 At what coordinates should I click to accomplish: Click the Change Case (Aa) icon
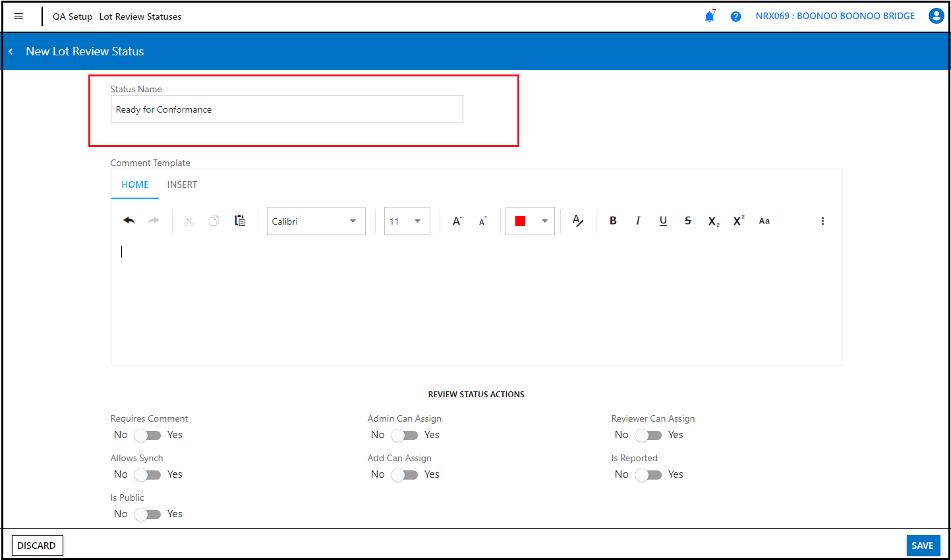point(764,220)
